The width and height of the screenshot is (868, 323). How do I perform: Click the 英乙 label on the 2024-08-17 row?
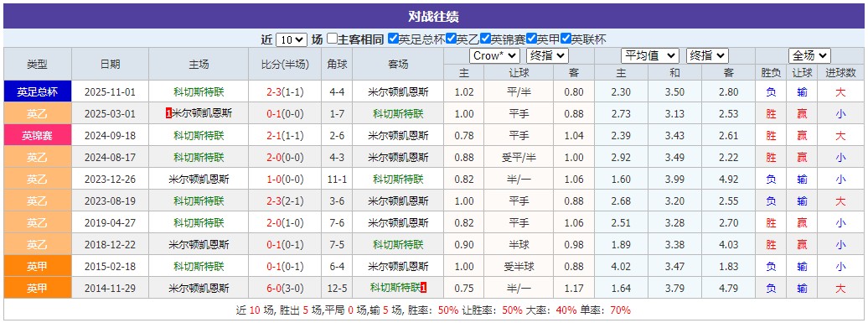[37, 158]
